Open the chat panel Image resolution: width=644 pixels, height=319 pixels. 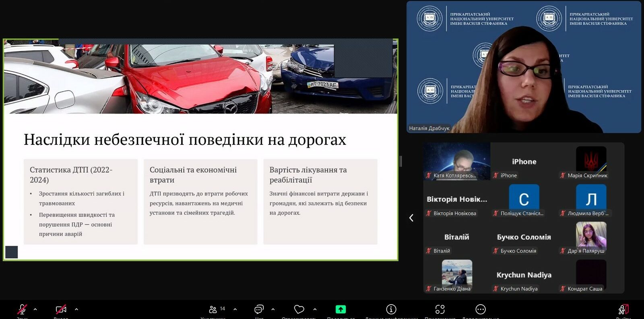(x=259, y=309)
